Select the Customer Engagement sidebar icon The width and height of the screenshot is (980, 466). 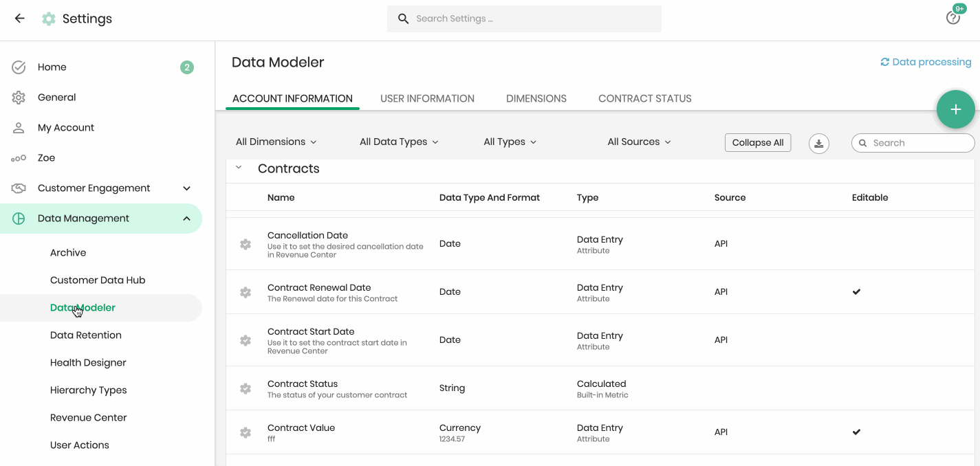(19, 188)
